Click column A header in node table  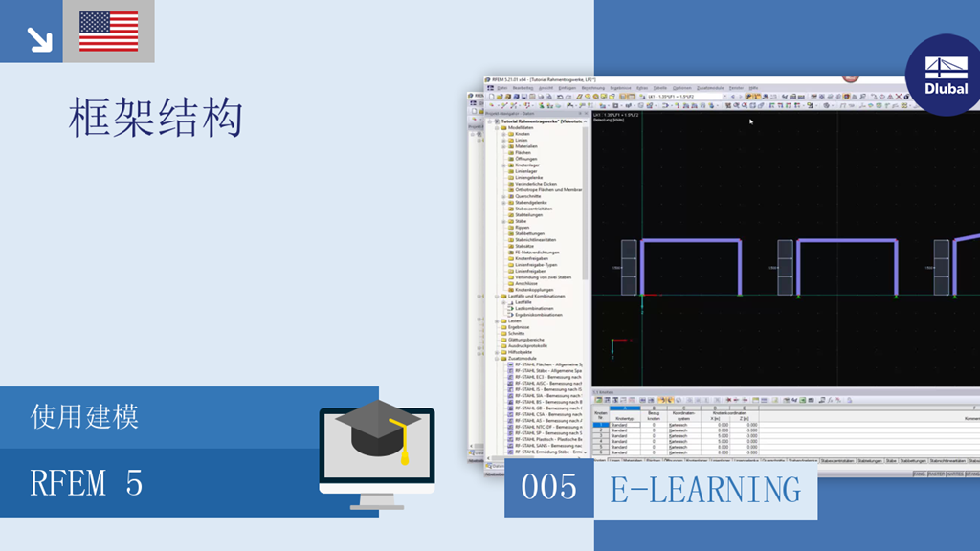624,408
